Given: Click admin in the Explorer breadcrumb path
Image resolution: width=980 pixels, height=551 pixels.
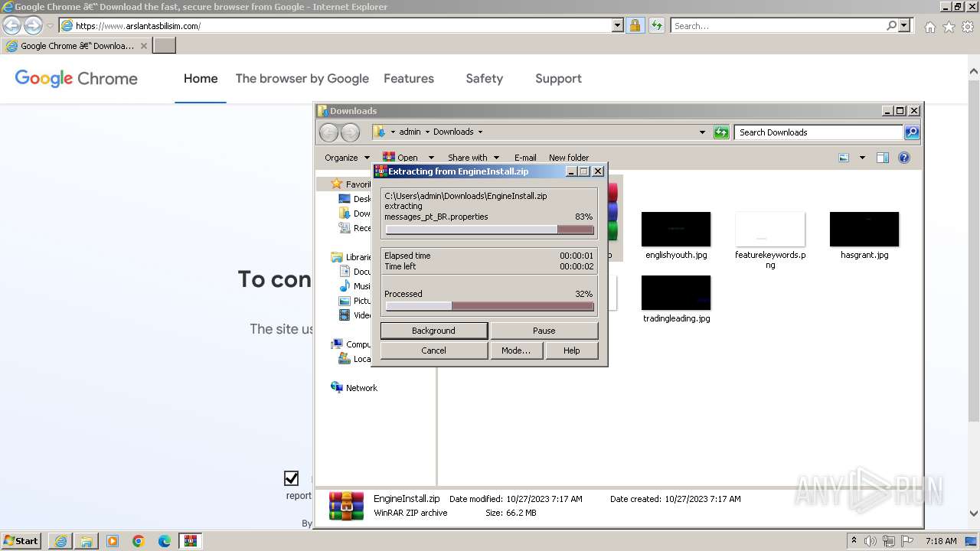Looking at the screenshot, I should 410,132.
